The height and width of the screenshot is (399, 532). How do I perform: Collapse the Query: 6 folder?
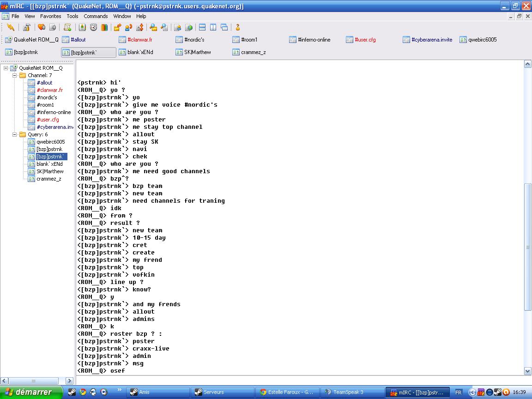[14, 134]
